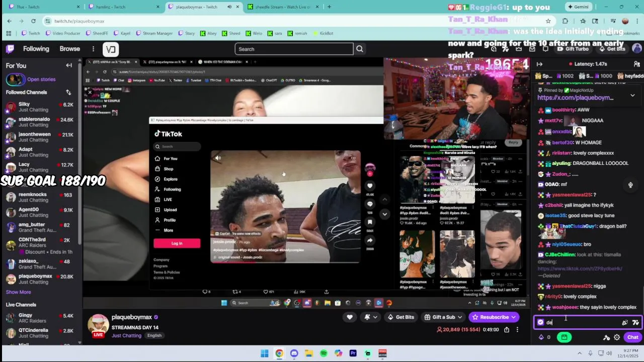This screenshot has height=362, width=644.
Task: Open pinned x.com/plaqueboym link
Action: coord(575,98)
